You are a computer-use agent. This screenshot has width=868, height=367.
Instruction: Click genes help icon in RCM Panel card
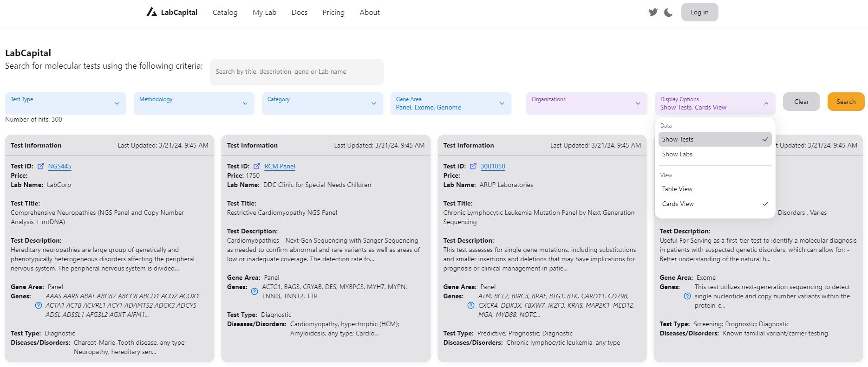tap(255, 291)
